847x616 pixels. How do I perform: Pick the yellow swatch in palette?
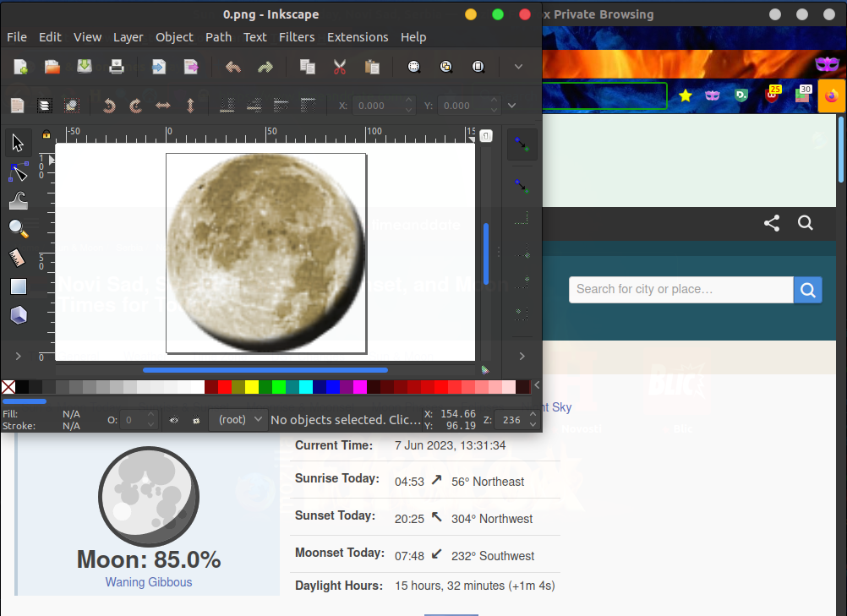tap(252, 386)
